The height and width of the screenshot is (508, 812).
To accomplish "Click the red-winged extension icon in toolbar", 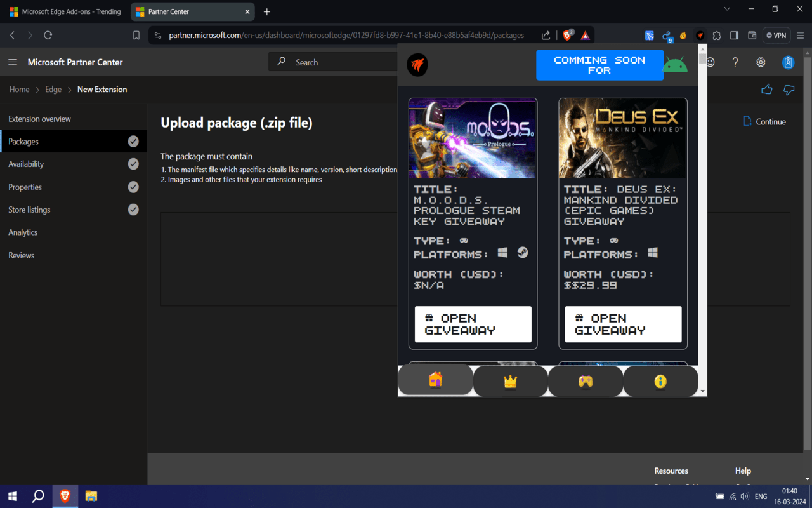I will point(700,36).
